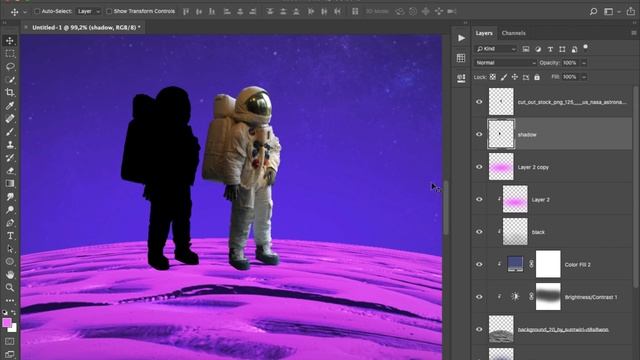Screen dimensions: 640x360
Task: Open the Normal blend mode dropdown
Action: tap(505, 63)
